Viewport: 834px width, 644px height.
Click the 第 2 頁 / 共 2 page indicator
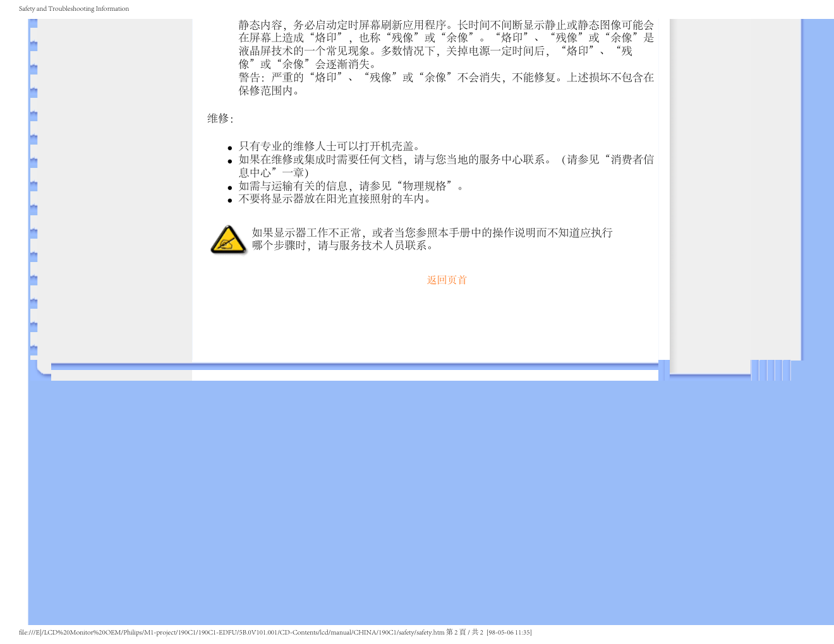tap(464, 633)
